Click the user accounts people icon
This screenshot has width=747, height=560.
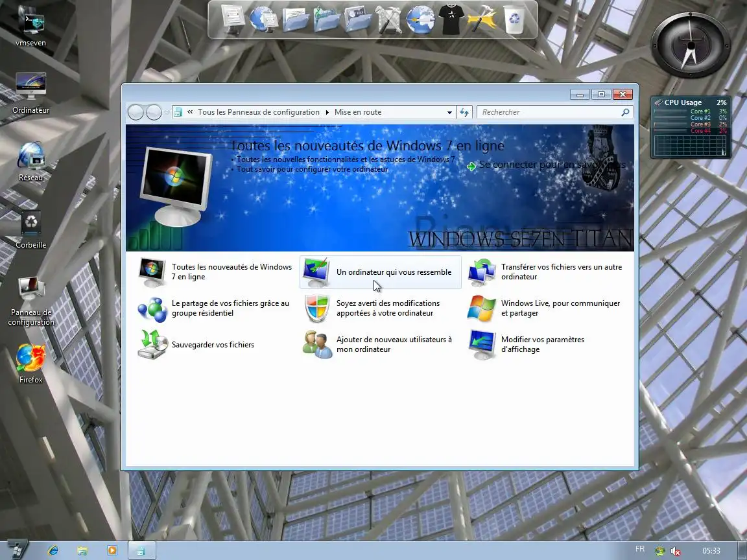(317, 344)
